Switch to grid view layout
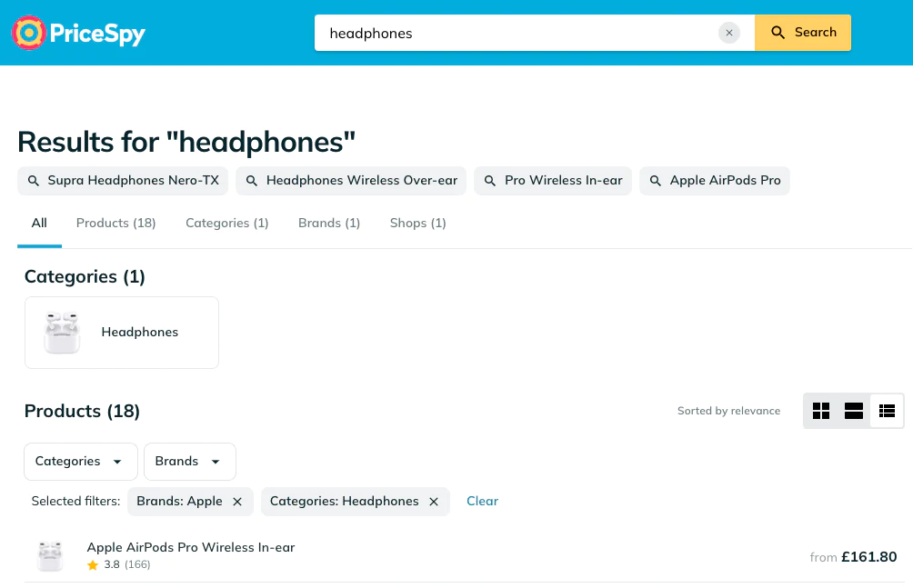 821,411
